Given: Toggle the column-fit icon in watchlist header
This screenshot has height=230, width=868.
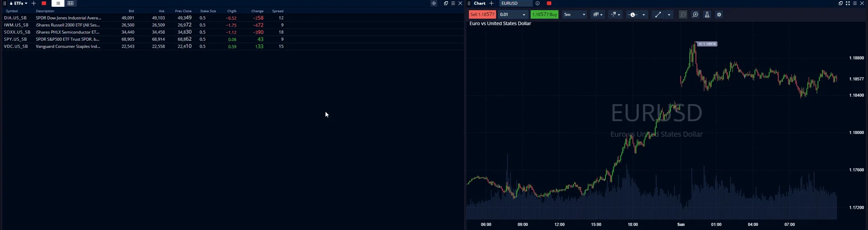Looking at the screenshot, I should point(434,3).
